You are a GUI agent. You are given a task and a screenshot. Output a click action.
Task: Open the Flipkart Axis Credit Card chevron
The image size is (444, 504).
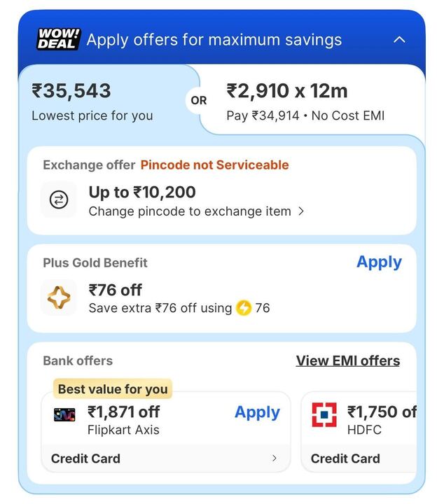click(x=274, y=458)
